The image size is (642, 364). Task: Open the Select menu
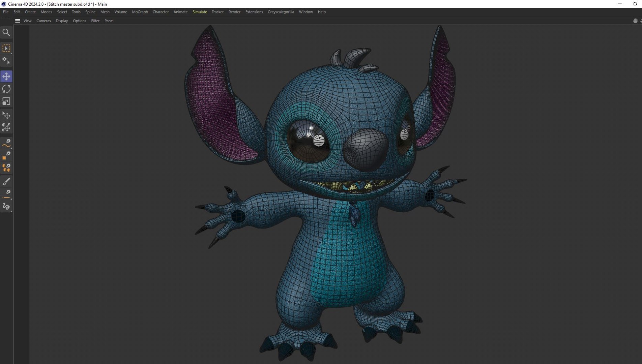(62, 12)
